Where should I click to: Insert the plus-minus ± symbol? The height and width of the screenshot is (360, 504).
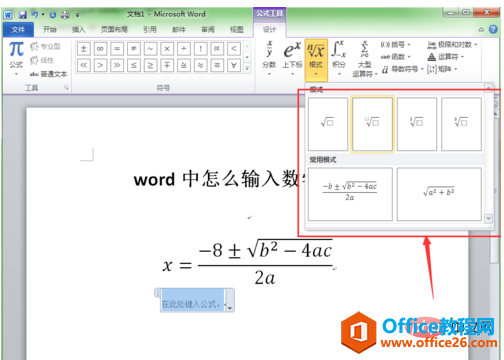click(x=84, y=49)
